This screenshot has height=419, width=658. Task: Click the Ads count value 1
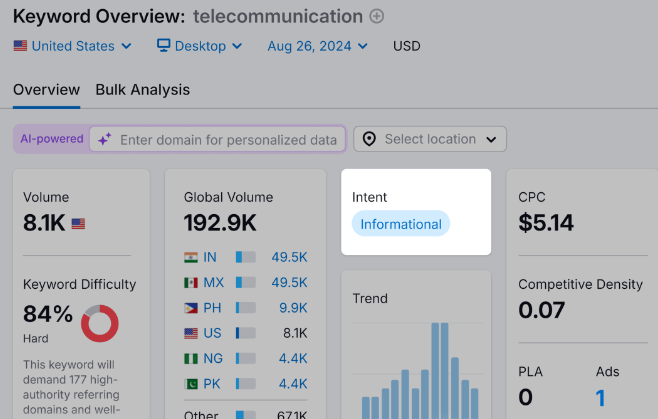(600, 399)
